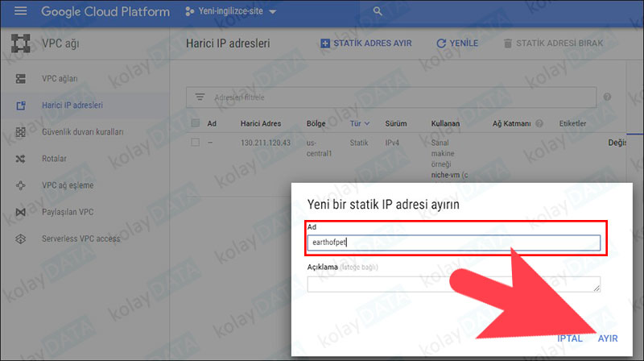
Task: Open VPC ağ eşleme in the sidebar
Action: tap(68, 185)
